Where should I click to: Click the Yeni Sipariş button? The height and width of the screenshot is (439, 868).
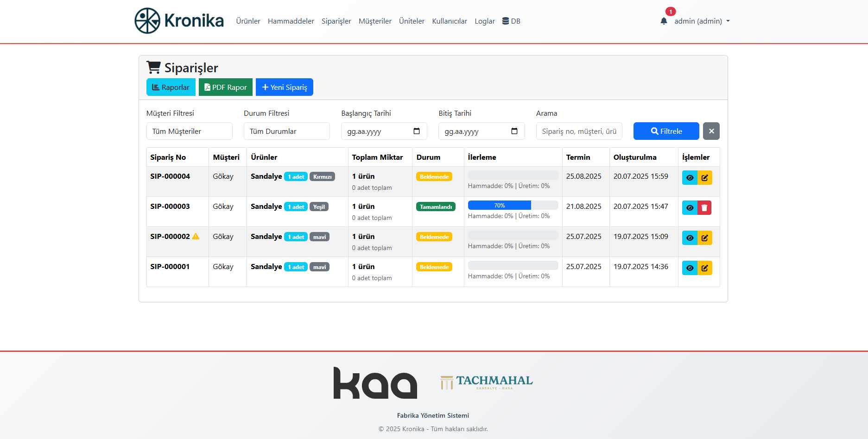pyautogui.click(x=284, y=87)
